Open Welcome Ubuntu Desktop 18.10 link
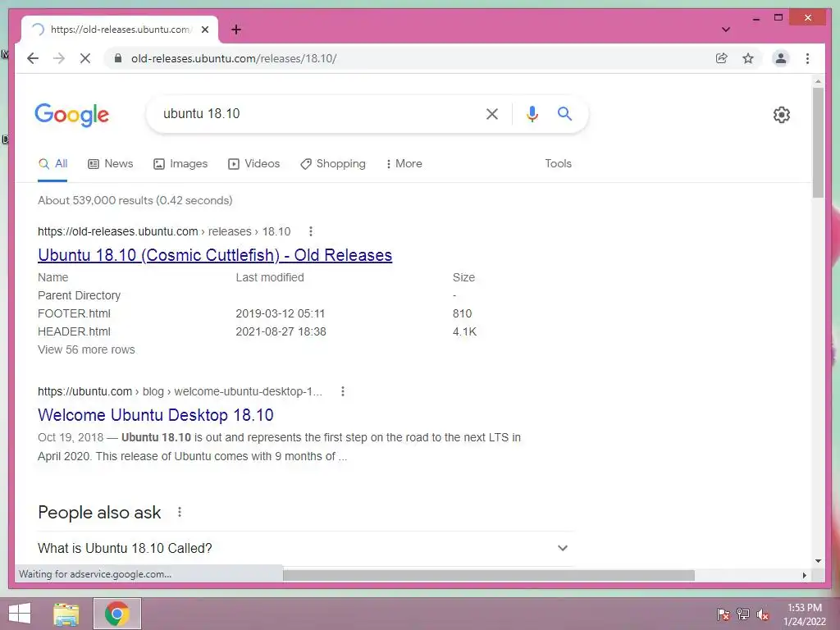This screenshot has height=630, width=840. (155, 415)
